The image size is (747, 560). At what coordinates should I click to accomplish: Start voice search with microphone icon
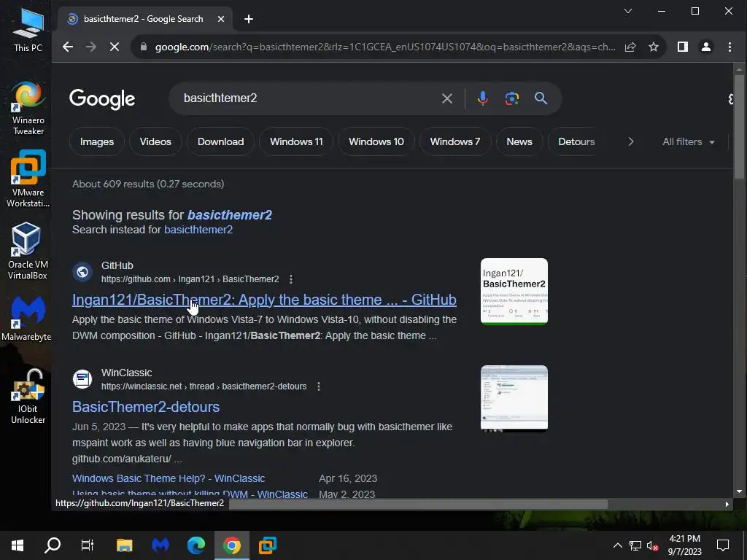tap(483, 98)
